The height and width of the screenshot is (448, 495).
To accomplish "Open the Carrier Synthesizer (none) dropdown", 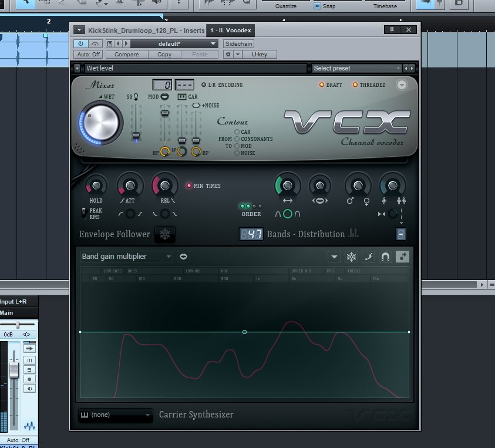I will pyautogui.click(x=115, y=415).
